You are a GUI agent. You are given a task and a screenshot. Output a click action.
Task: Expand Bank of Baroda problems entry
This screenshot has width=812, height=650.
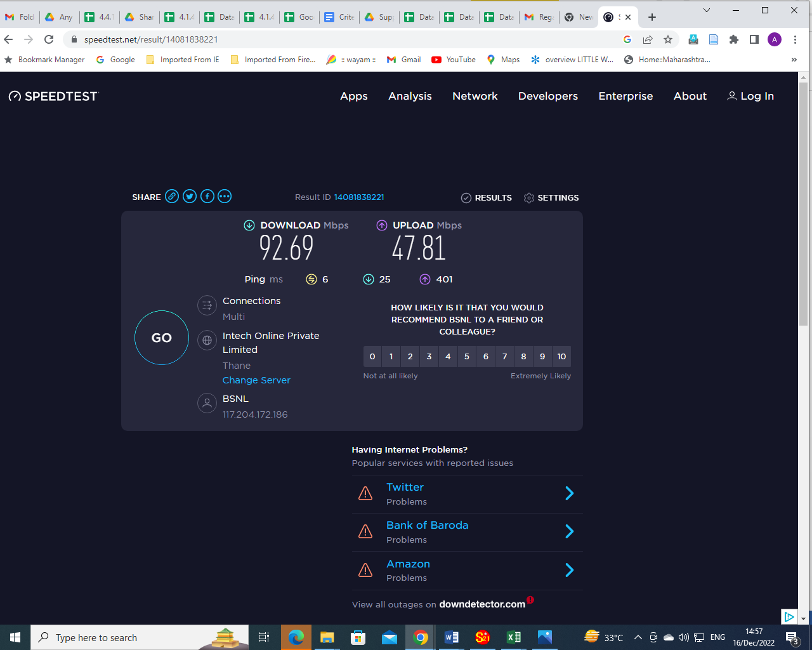point(569,532)
